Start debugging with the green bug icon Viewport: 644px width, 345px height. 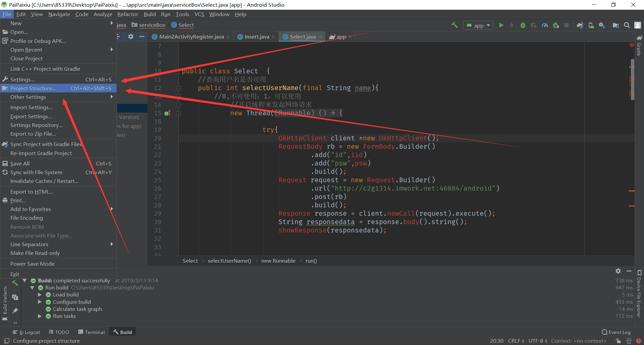523,25
